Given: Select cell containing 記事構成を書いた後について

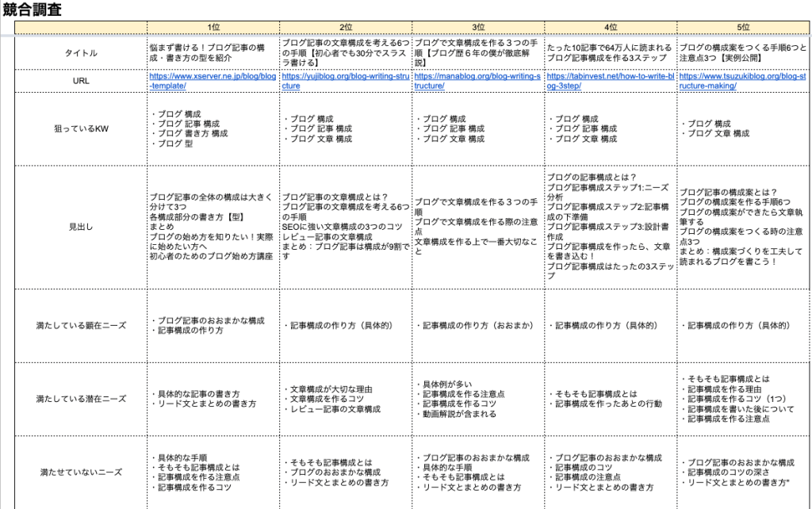Looking at the screenshot, I should click(x=744, y=399).
